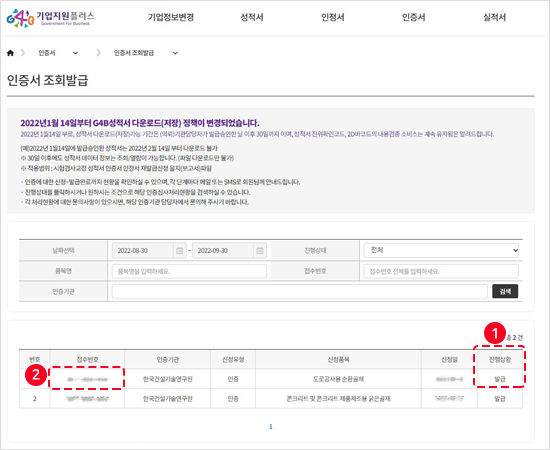Open the 인정서 menu
The width and height of the screenshot is (550, 450).
point(333,17)
